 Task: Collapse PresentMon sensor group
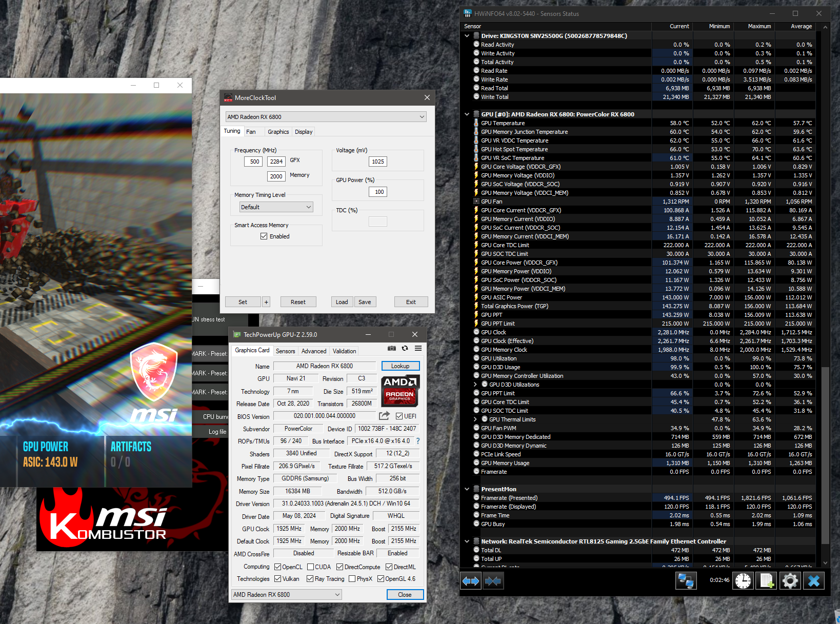[467, 489]
